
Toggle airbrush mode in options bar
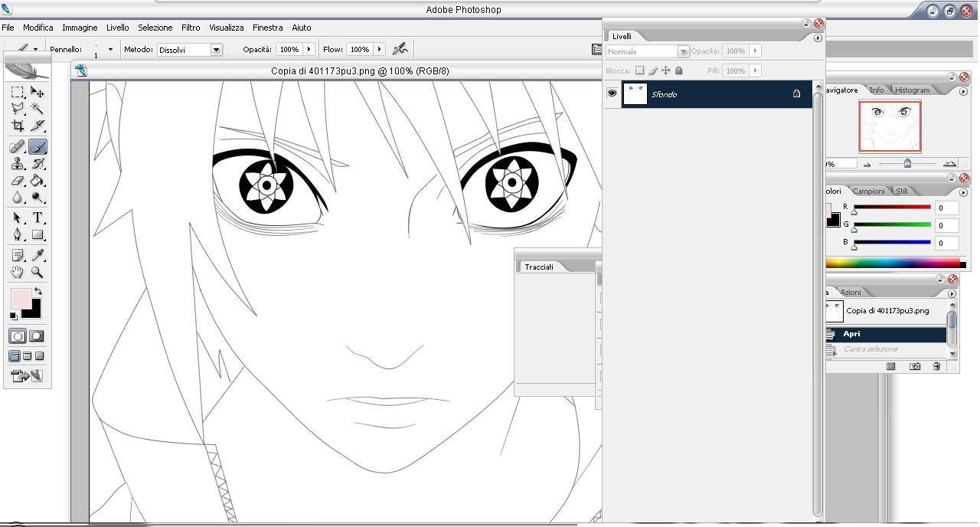(399, 49)
